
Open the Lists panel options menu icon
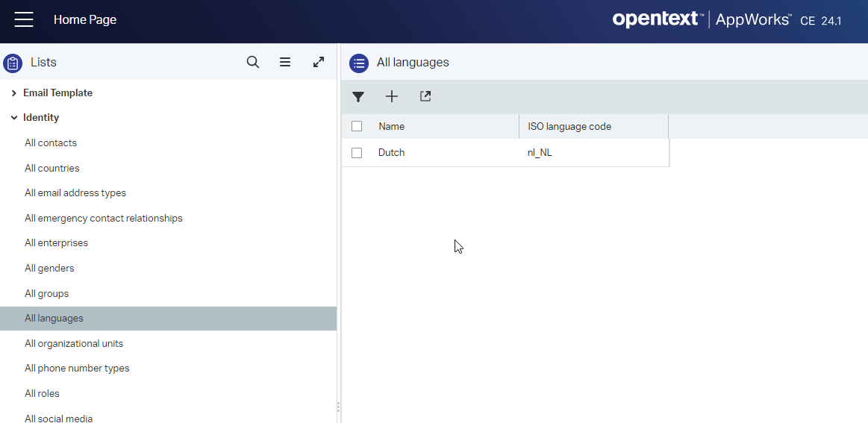pyautogui.click(x=285, y=63)
